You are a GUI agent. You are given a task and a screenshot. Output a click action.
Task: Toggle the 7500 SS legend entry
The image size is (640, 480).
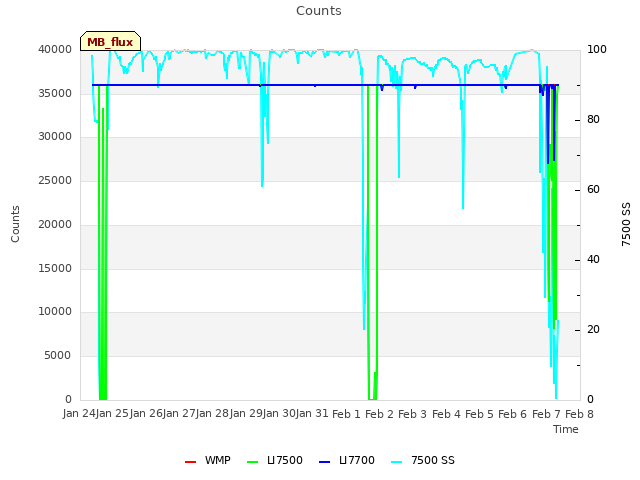click(x=422, y=460)
